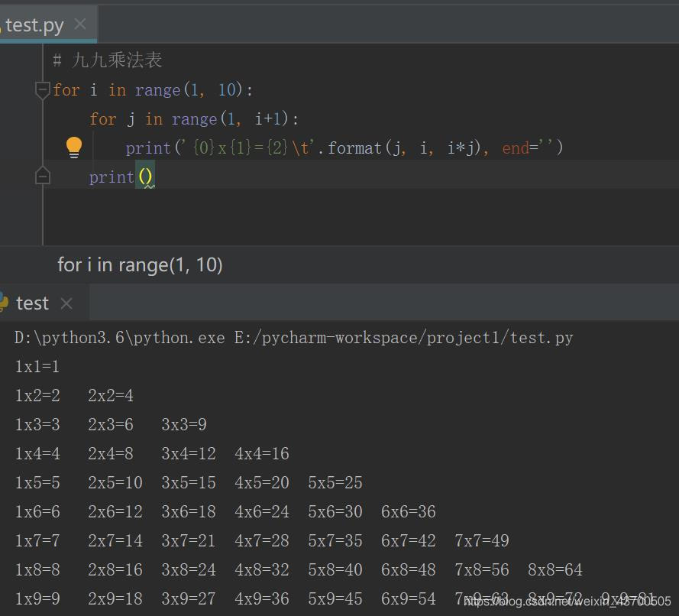Click output '3x3=9' in console

pyautogui.click(x=184, y=424)
